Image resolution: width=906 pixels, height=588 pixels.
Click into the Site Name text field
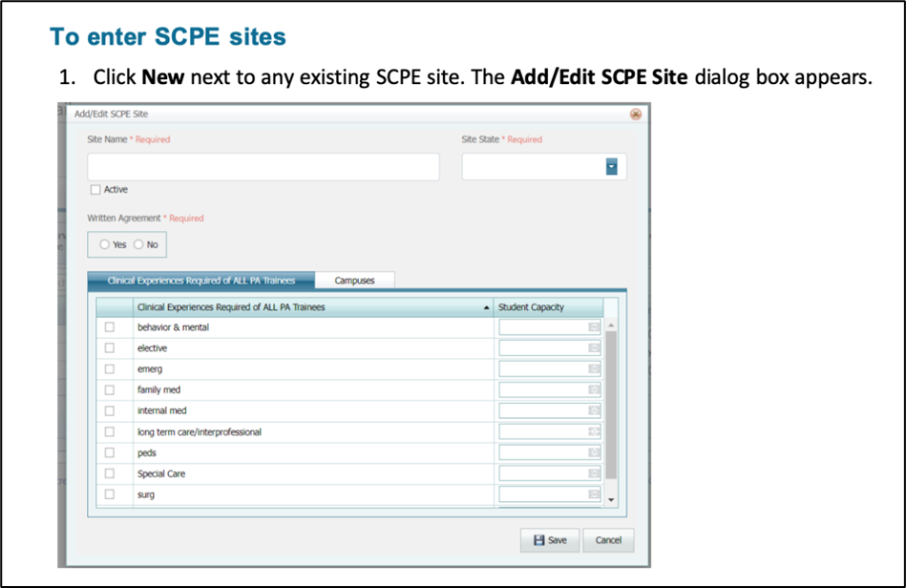tap(263, 167)
